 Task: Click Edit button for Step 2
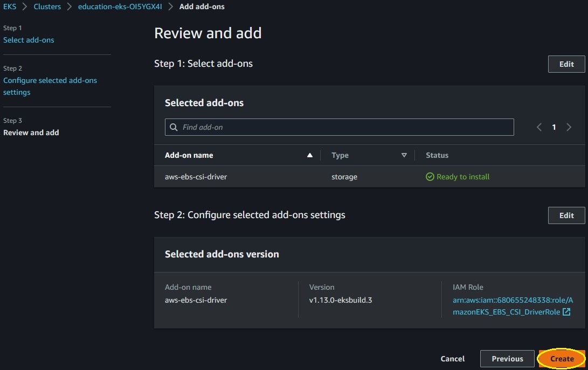(566, 215)
